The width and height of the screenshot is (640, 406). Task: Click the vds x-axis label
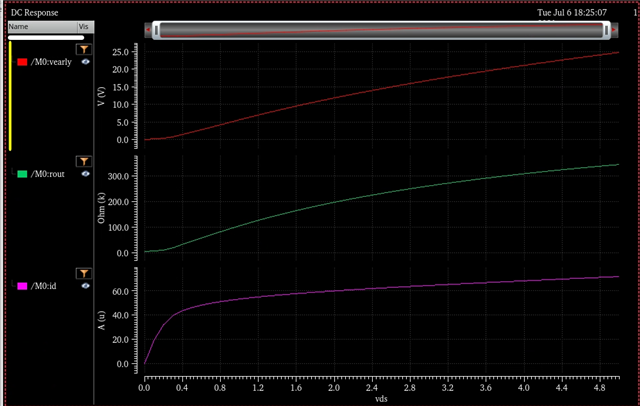click(381, 397)
